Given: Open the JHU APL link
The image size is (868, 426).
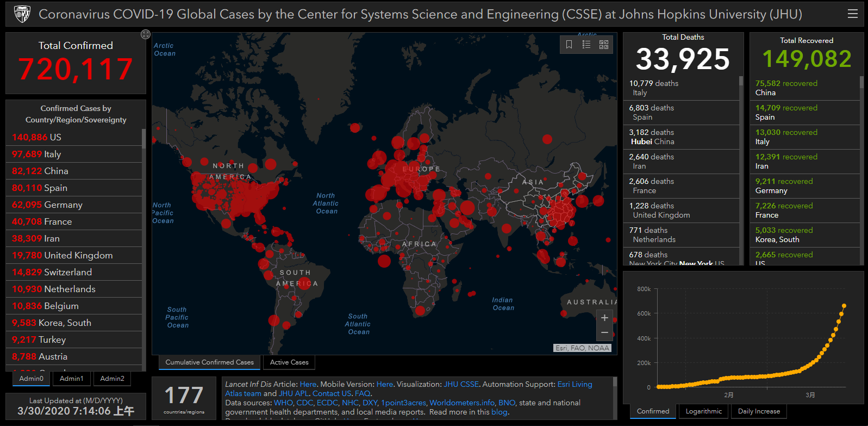Looking at the screenshot, I should pos(294,393).
